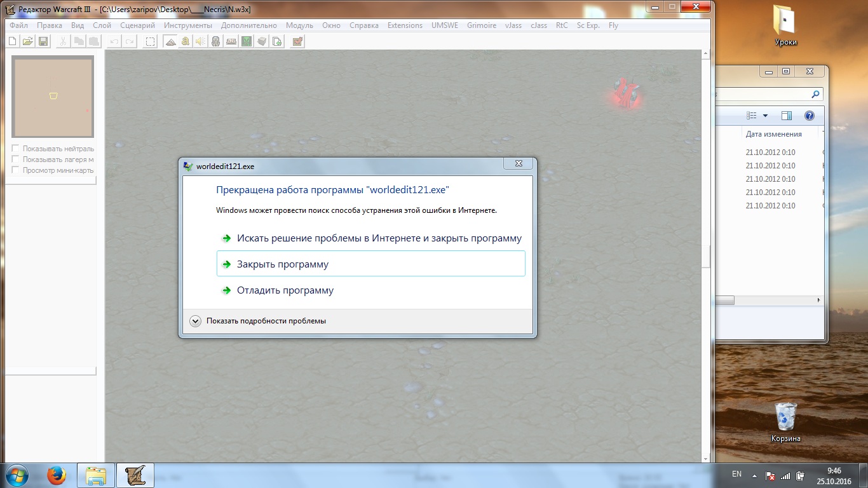Save the map with the floppy icon
868x488 pixels.
43,41
